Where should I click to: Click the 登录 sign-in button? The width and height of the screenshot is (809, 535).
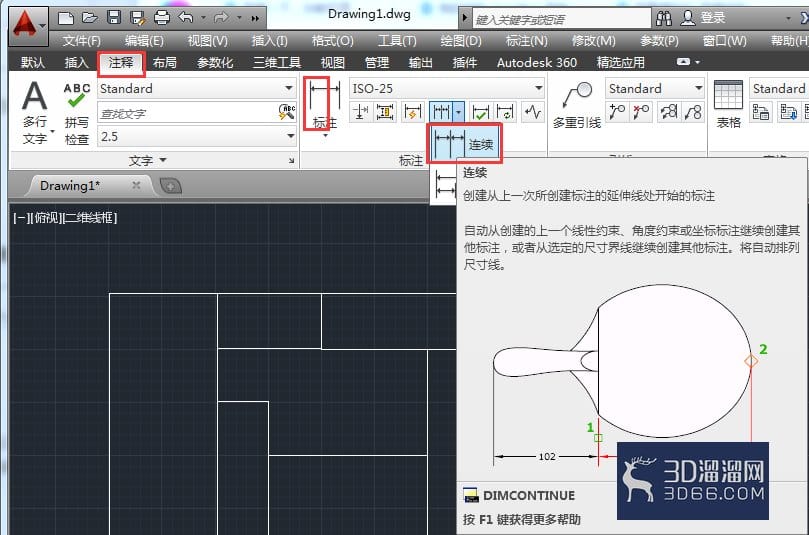click(x=704, y=18)
